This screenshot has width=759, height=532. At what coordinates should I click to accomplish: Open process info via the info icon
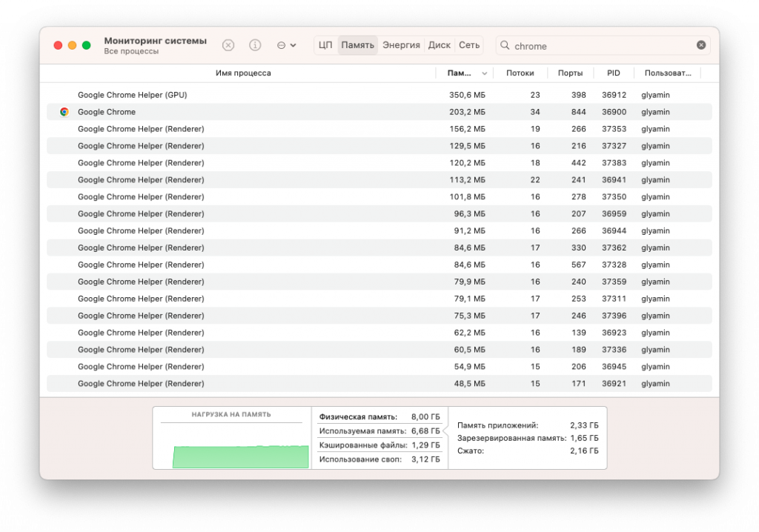(255, 45)
